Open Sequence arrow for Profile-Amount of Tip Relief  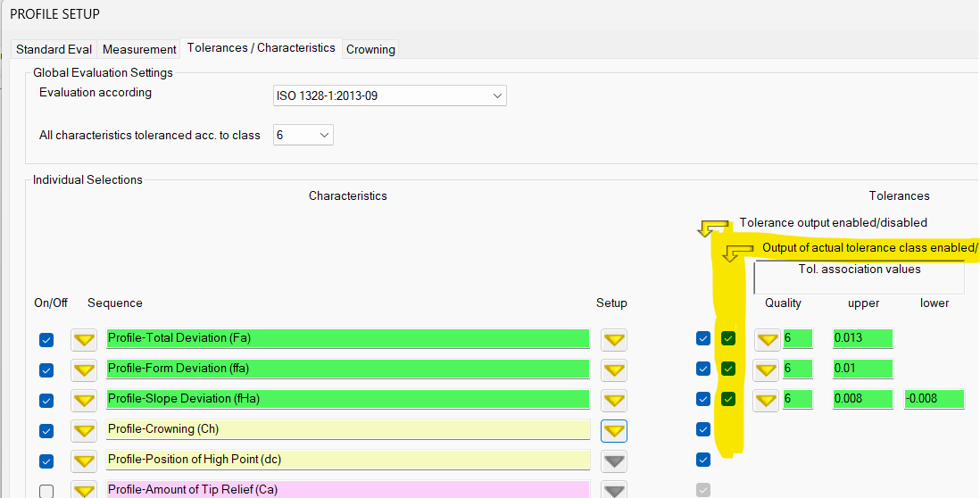(84, 489)
